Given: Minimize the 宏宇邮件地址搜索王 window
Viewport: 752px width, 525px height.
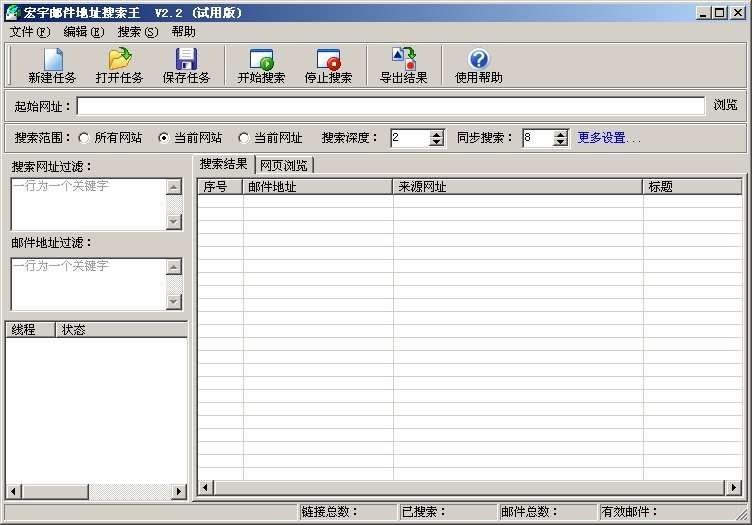Looking at the screenshot, I should [703, 13].
